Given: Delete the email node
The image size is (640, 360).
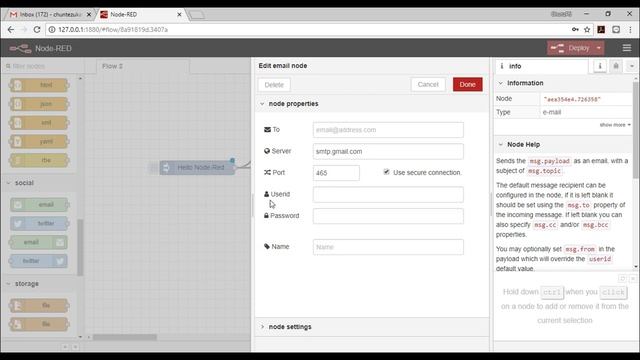Looking at the screenshot, I should (x=274, y=85).
